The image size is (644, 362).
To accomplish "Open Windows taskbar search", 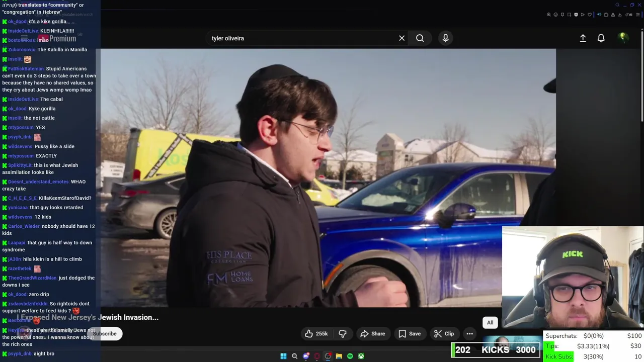I will 295,356.
